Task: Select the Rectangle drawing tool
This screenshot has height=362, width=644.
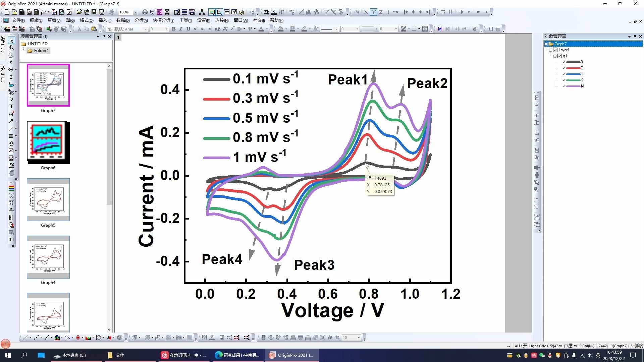Action: 11,136
